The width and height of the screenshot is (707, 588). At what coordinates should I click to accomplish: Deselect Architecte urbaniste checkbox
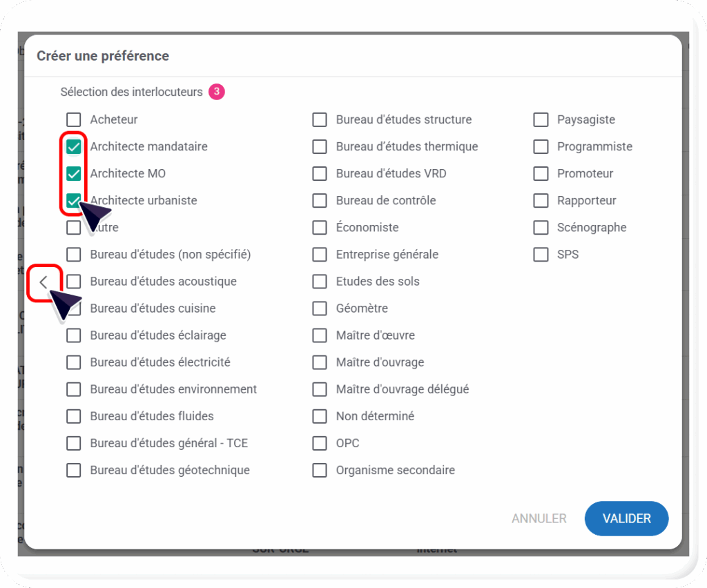tap(74, 200)
